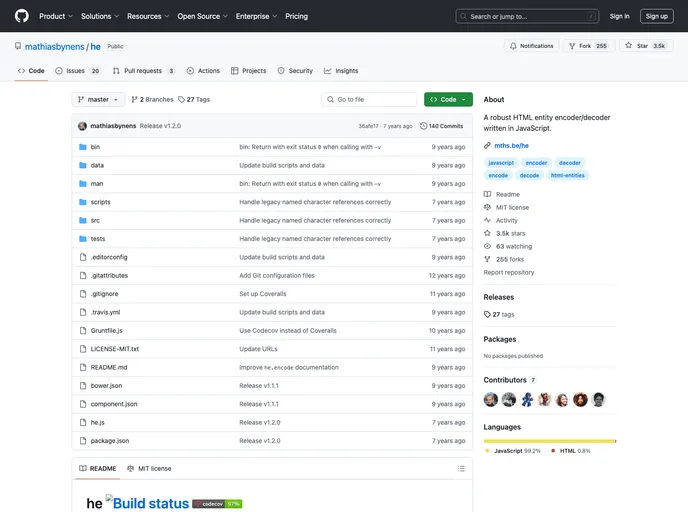Expand the Product menu
This screenshot has height=512, width=688.
[x=56, y=16]
